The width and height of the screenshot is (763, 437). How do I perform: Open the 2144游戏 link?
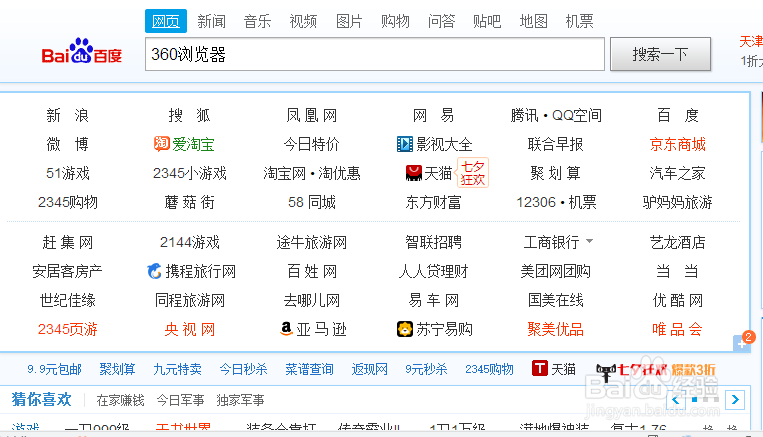tap(190, 242)
